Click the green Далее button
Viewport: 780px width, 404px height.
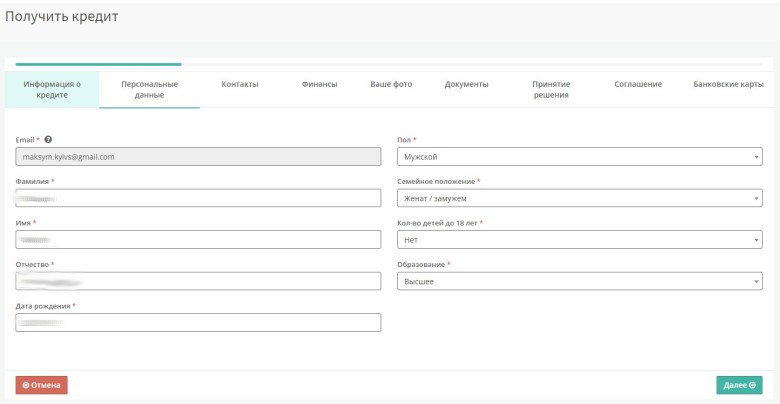click(x=739, y=385)
